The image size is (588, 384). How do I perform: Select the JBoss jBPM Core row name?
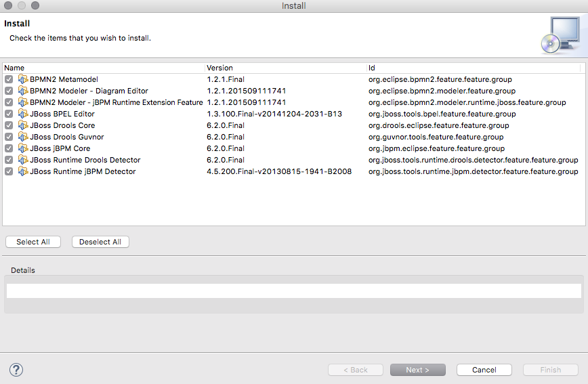[60, 148]
